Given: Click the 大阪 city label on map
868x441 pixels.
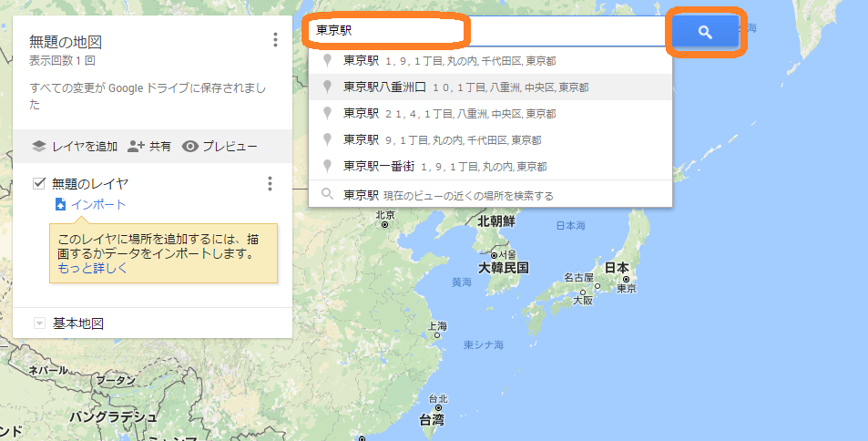Looking at the screenshot, I should 583,301.
